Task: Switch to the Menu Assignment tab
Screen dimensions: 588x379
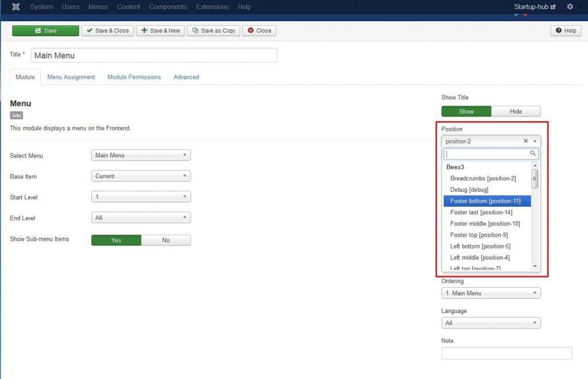Action: click(71, 77)
